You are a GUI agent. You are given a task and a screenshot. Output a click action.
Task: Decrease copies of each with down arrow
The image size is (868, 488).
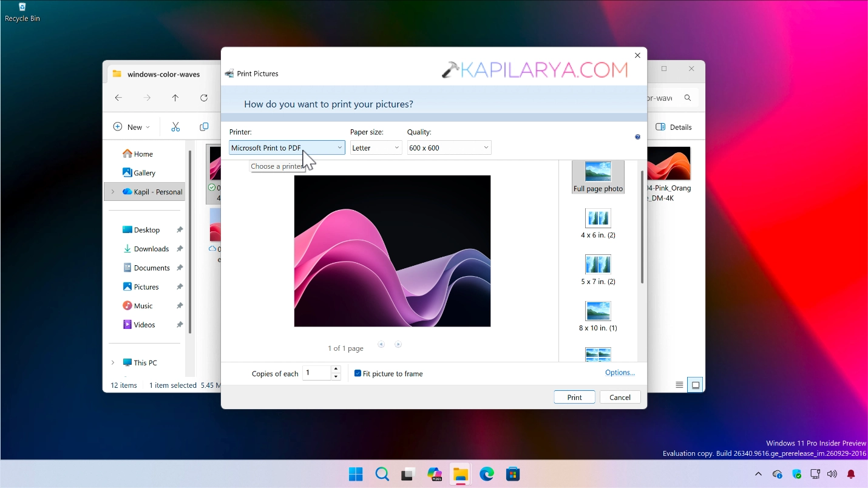[336, 376]
